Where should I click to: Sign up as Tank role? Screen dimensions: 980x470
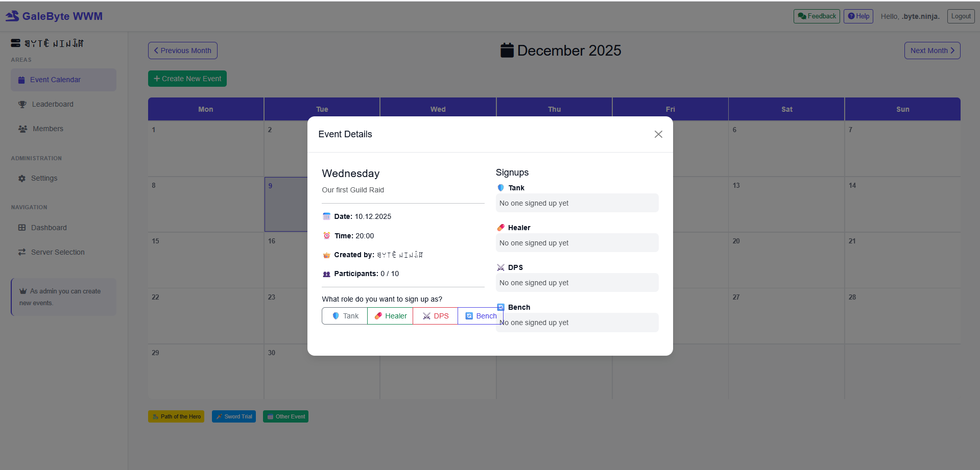point(345,316)
